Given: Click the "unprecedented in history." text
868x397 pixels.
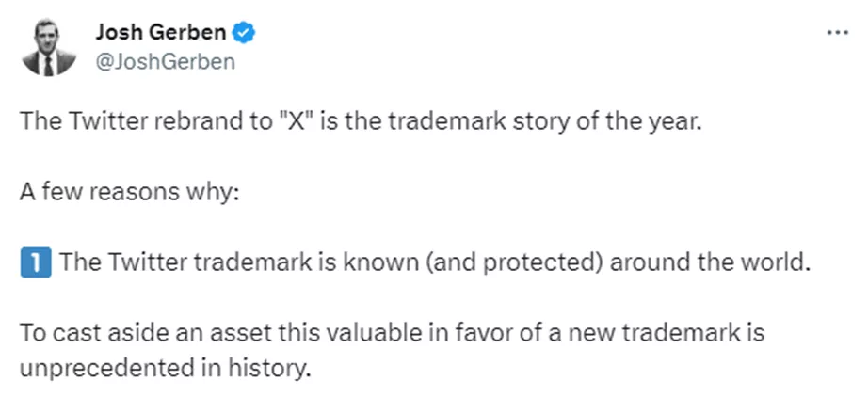Looking at the screenshot, I should pos(165,367).
